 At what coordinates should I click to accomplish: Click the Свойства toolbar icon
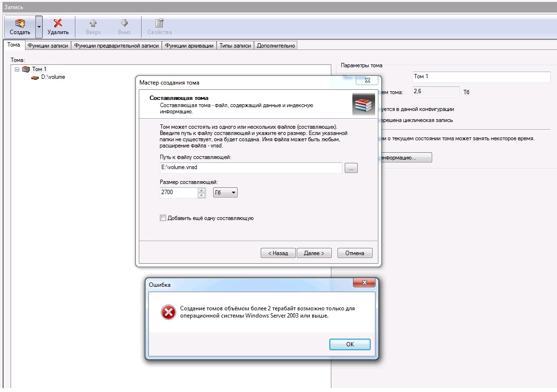(159, 24)
